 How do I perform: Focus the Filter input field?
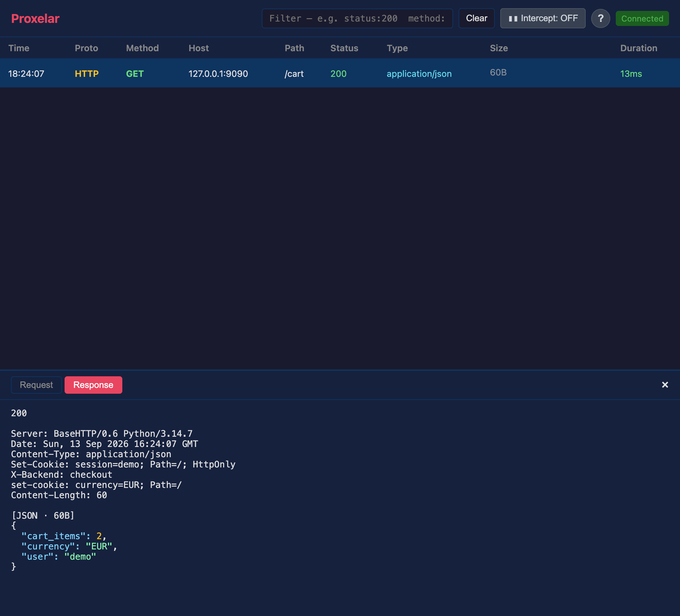(357, 18)
